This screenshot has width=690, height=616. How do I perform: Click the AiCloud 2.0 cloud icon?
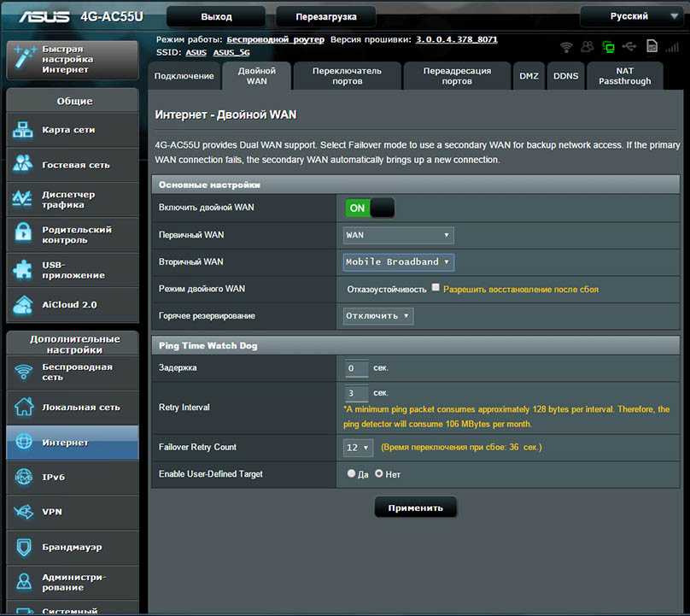(22, 305)
